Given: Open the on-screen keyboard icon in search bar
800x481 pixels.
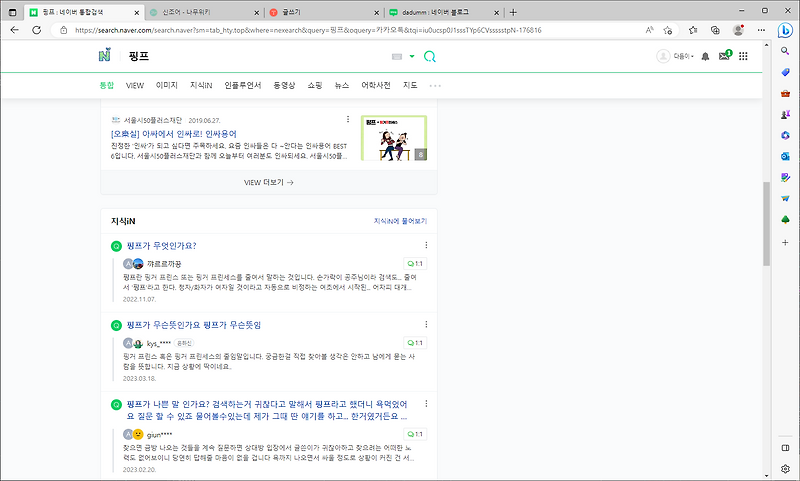Looking at the screenshot, I should [x=397, y=57].
